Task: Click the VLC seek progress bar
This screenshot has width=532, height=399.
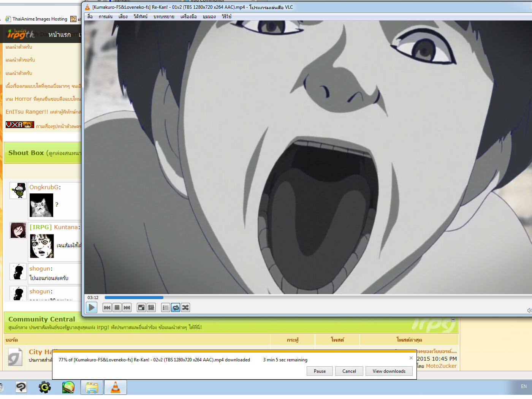Action: click(x=318, y=298)
